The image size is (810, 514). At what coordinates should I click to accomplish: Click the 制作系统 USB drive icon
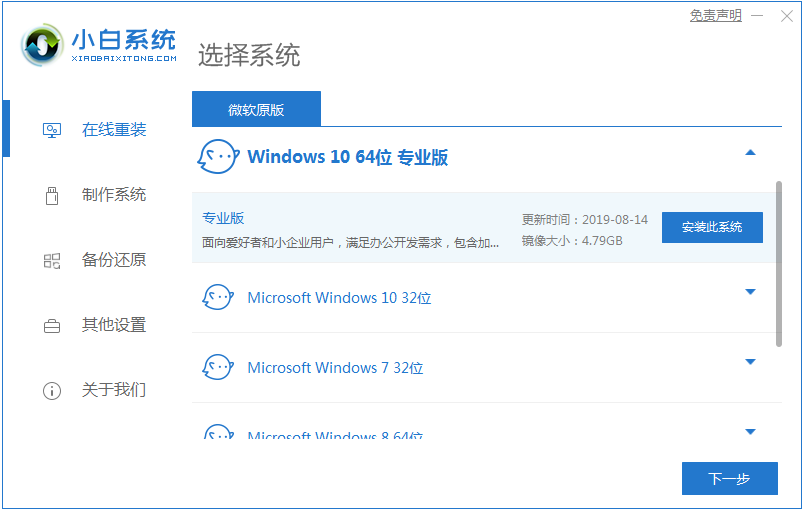[52, 195]
